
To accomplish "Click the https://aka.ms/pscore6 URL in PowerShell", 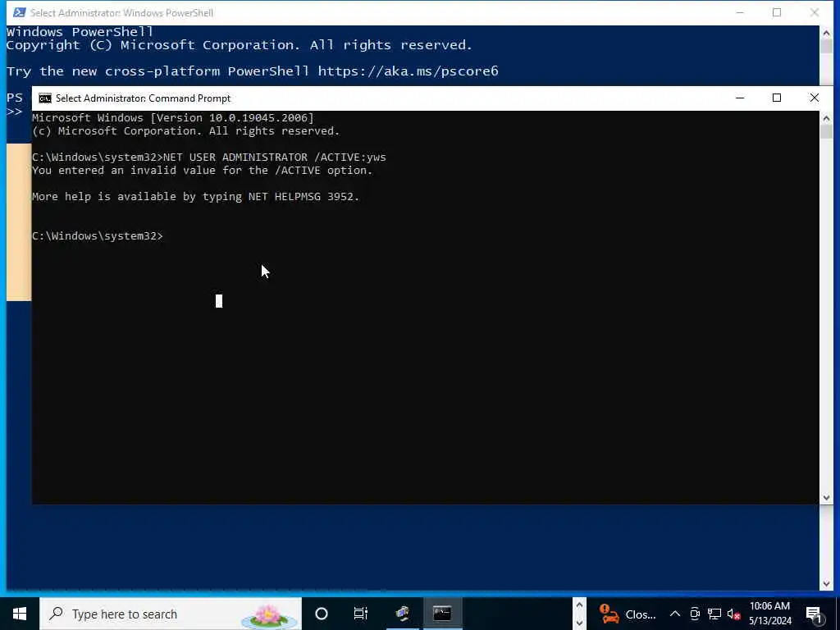I will pyautogui.click(x=409, y=71).
